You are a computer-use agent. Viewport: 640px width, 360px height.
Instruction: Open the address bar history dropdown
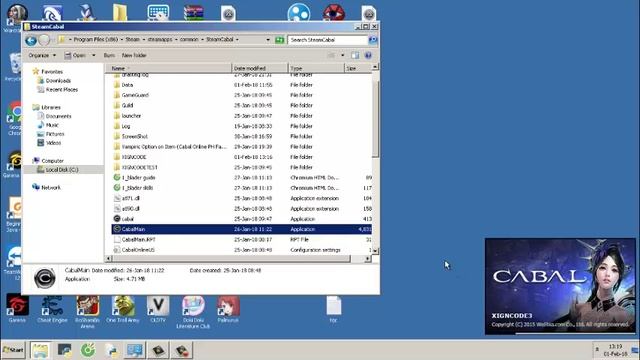coord(268,40)
